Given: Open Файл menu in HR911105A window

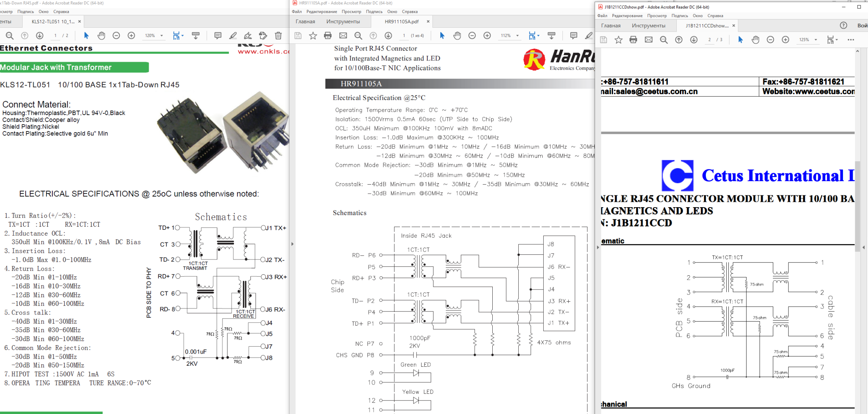Looking at the screenshot, I should point(297,11).
